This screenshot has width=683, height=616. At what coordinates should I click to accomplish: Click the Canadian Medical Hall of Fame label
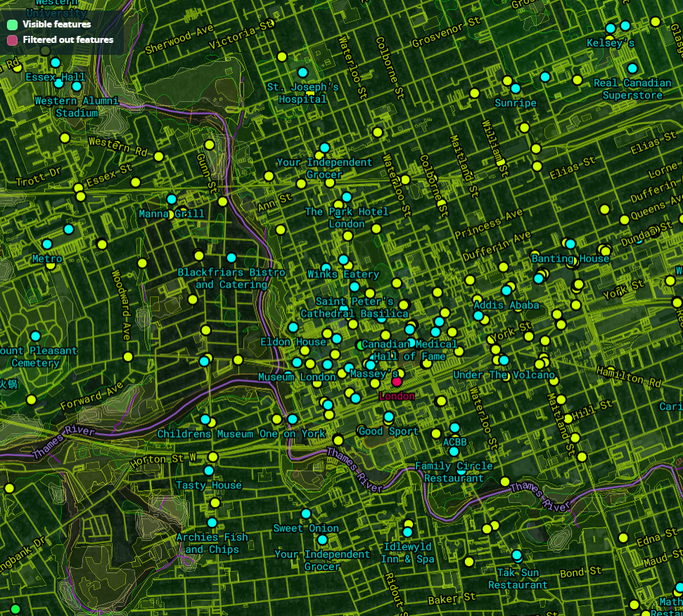[409, 350]
